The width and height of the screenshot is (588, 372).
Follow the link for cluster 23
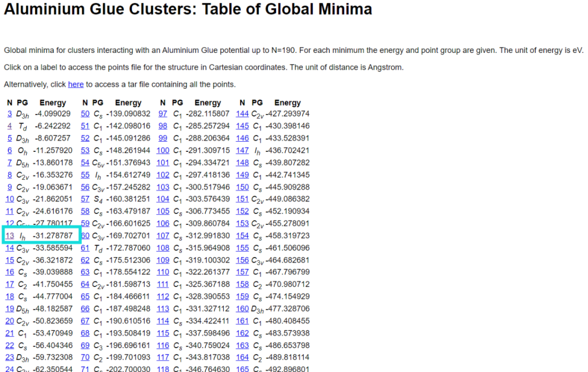[x=9, y=357]
